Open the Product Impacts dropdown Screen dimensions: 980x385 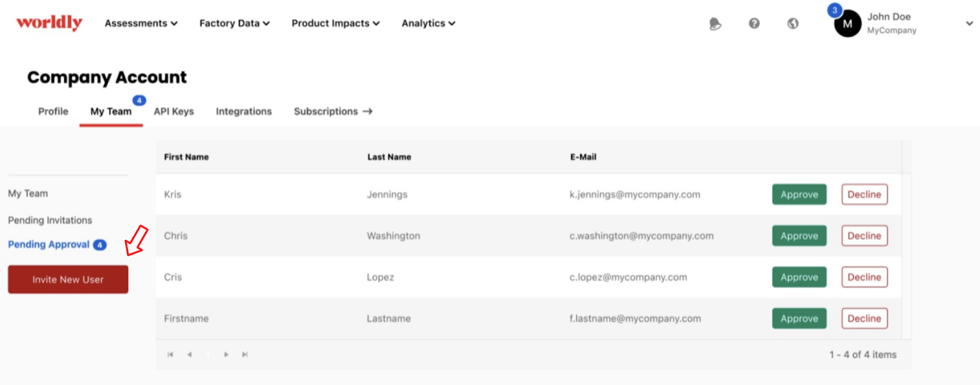[x=336, y=23]
